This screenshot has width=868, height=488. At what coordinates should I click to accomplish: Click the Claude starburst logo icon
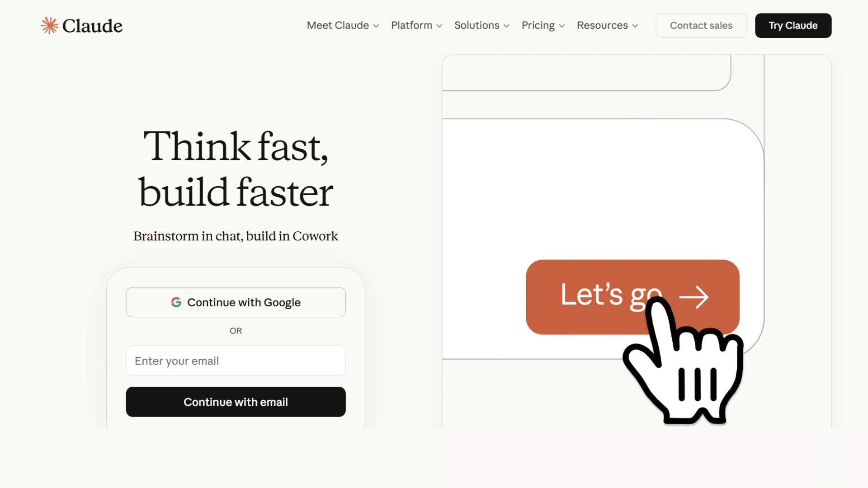coord(50,26)
